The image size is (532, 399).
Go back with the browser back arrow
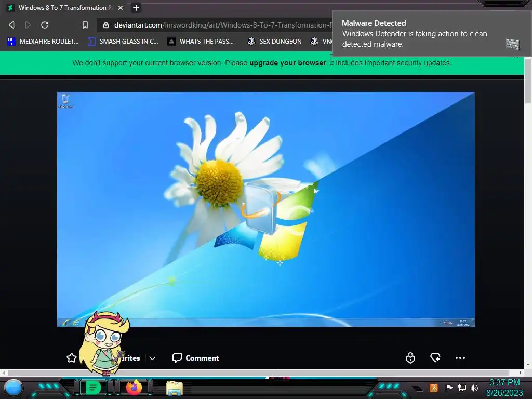11,25
